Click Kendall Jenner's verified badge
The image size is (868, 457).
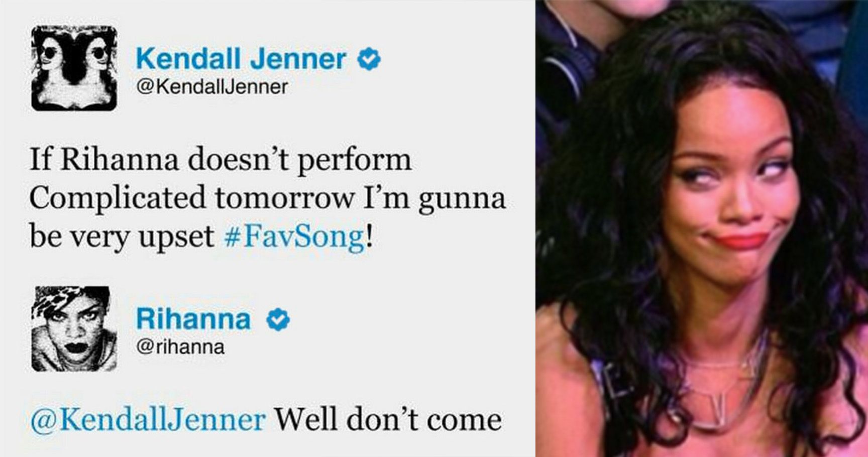(369, 59)
